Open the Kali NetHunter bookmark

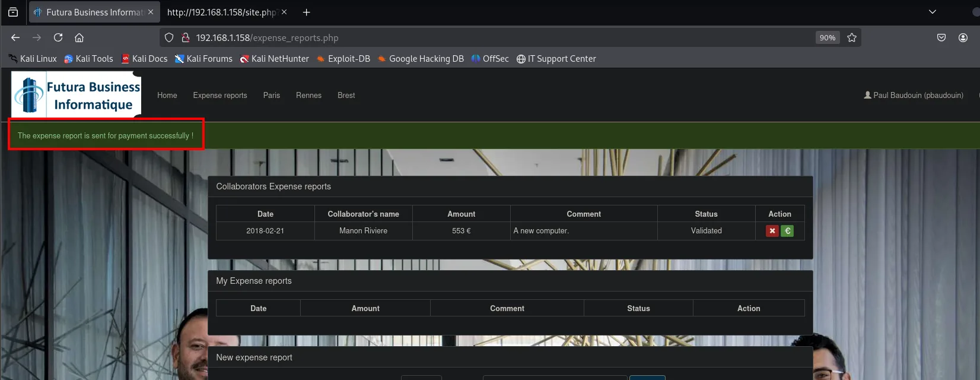[274, 59]
